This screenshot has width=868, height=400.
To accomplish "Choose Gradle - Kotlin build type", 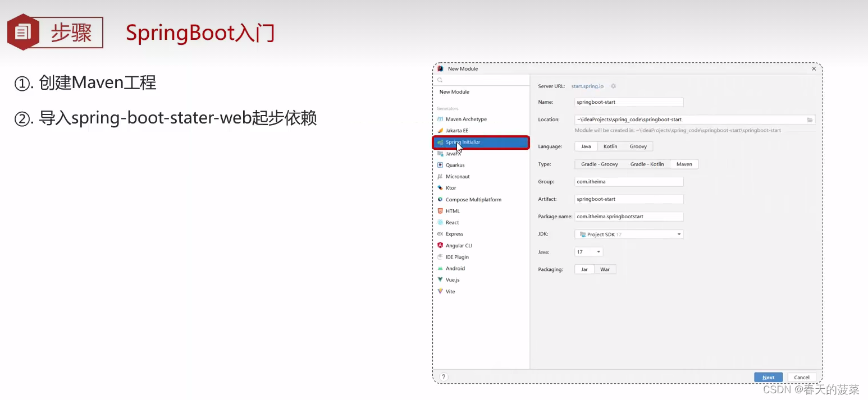I will click(x=647, y=164).
